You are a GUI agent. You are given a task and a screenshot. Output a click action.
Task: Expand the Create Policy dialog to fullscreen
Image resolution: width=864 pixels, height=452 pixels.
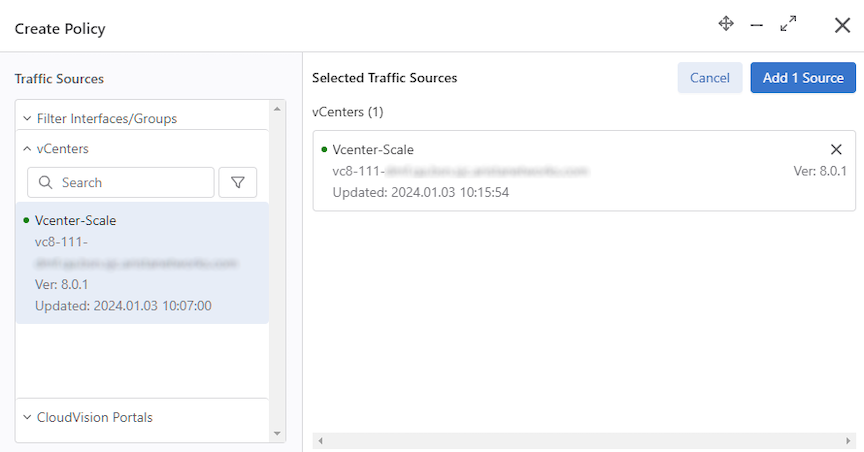click(x=789, y=24)
